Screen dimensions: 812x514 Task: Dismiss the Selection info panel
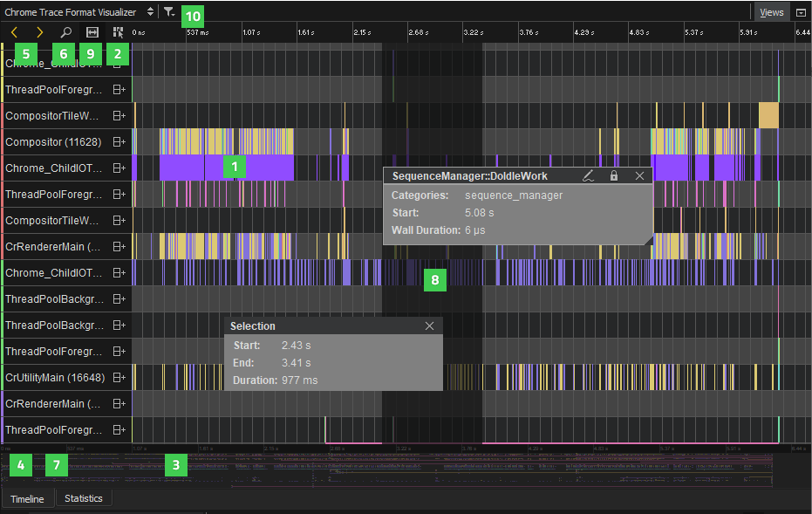click(x=429, y=326)
